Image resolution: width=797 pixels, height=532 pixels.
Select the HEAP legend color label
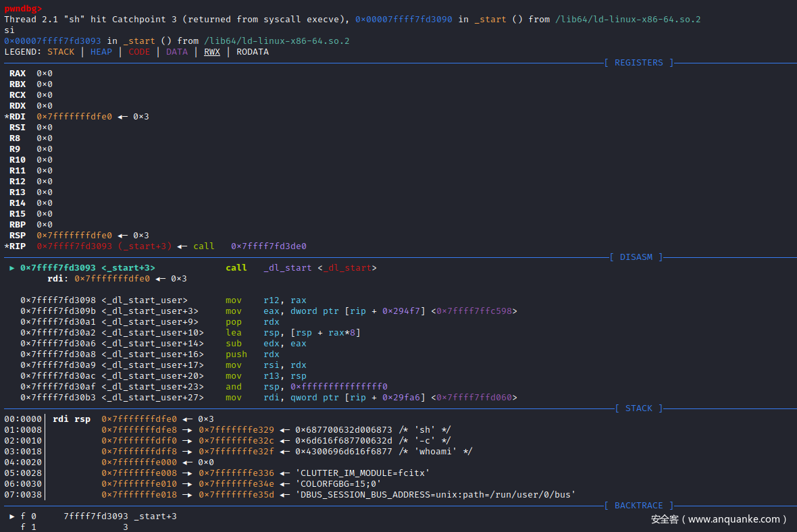(101, 52)
